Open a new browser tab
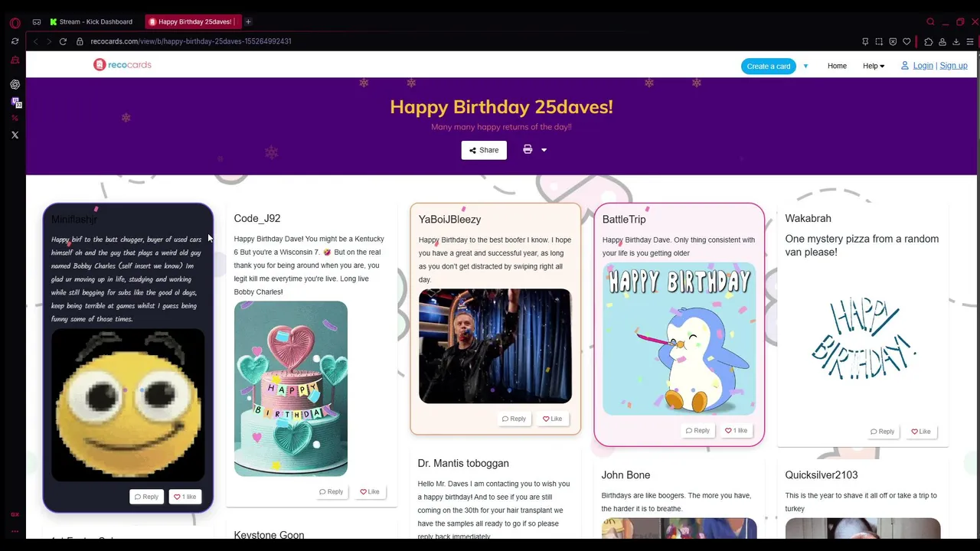Screen dimensions: 980x551 click(248, 21)
